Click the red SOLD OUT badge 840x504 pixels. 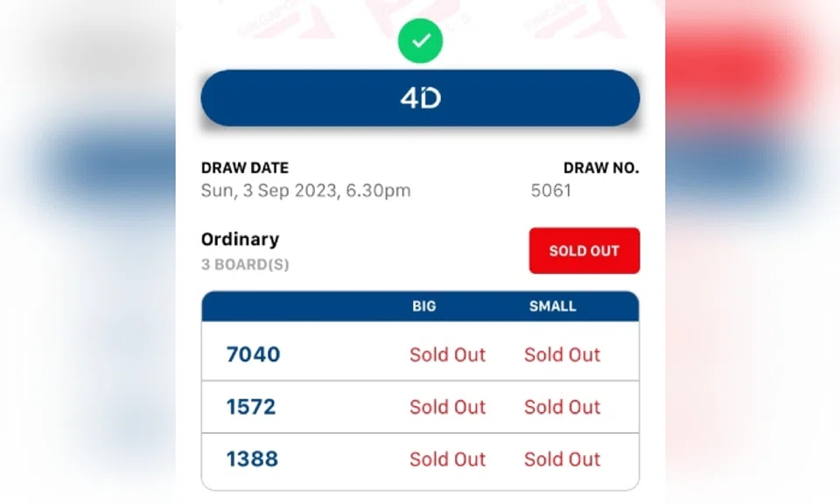click(x=584, y=250)
